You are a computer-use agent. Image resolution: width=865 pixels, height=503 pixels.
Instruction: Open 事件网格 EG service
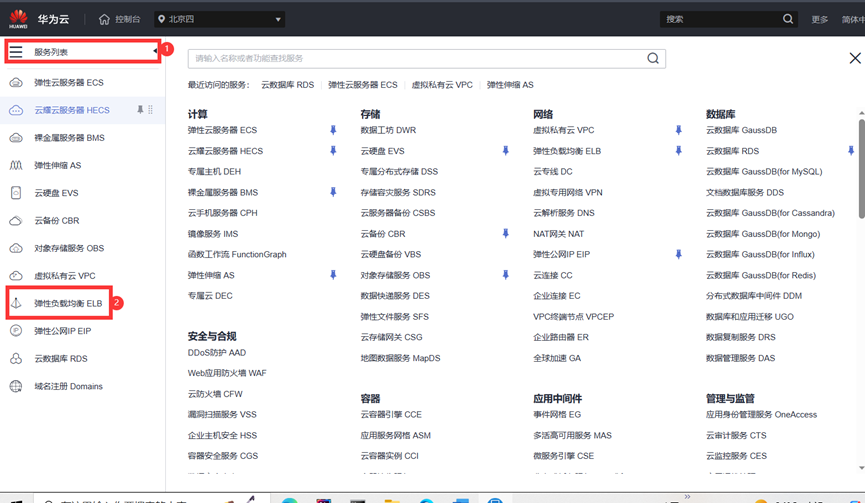click(x=557, y=414)
